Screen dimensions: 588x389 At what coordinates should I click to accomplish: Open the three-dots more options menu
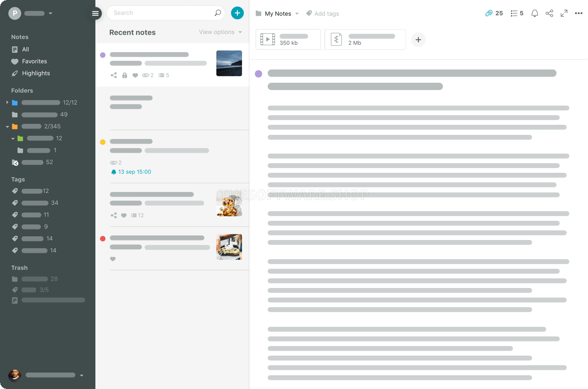pos(578,13)
